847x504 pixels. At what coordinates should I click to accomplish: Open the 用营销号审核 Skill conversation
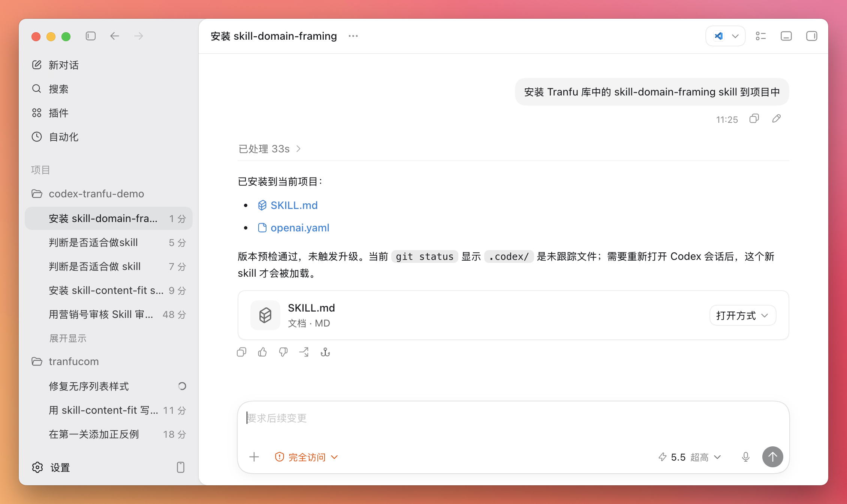109,314
